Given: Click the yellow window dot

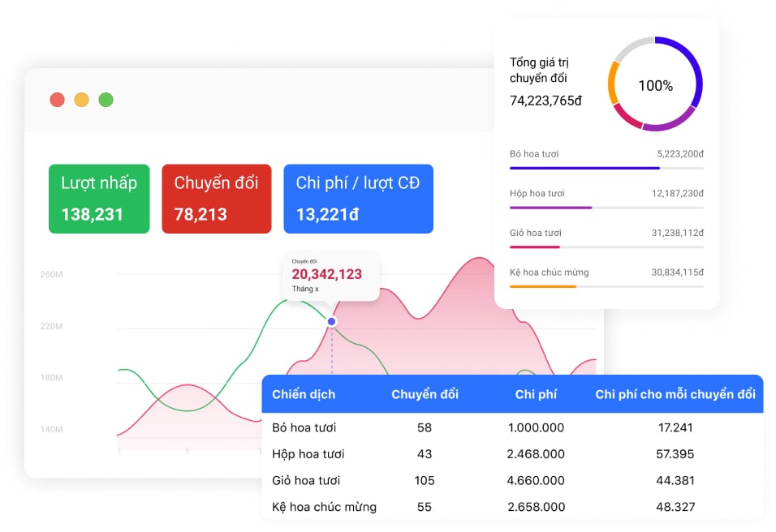Looking at the screenshot, I should [81, 100].
